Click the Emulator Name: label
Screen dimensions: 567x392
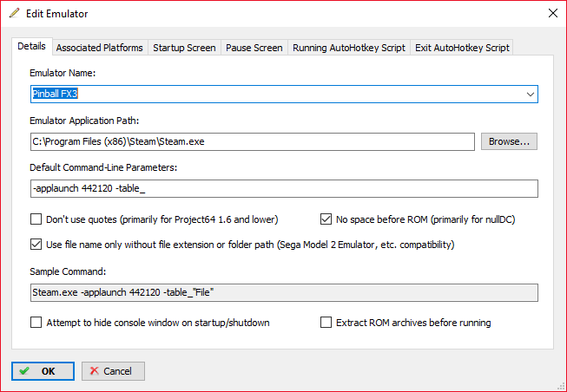pyautogui.click(x=63, y=73)
